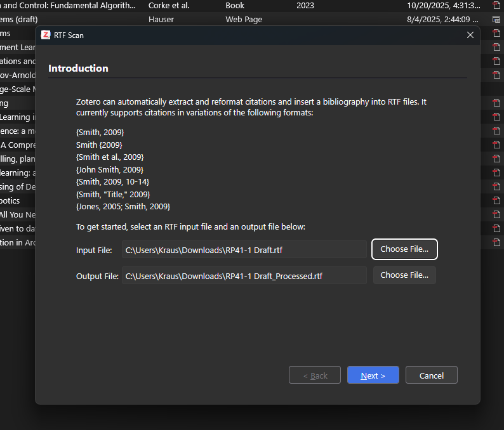This screenshot has width=504, height=430.
Task: Click the "Web Page" item type cell
Action: [x=244, y=19]
